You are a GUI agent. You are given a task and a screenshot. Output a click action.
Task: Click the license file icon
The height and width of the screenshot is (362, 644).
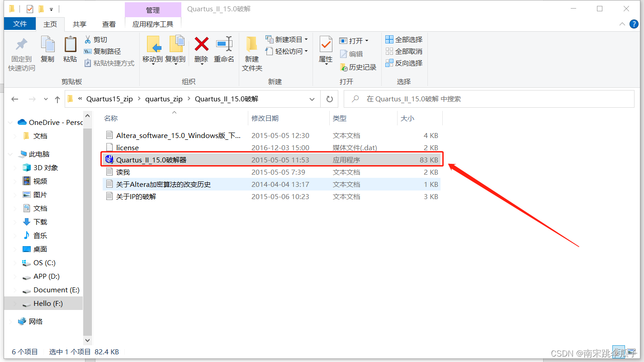[109, 147]
